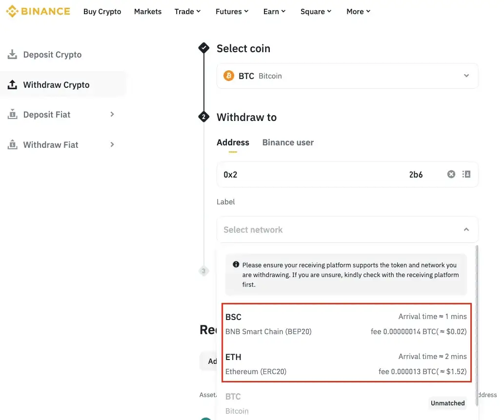This screenshot has width=504, height=420.
Task: Select the Withdraw Crypto upload icon
Action: pyautogui.click(x=12, y=84)
